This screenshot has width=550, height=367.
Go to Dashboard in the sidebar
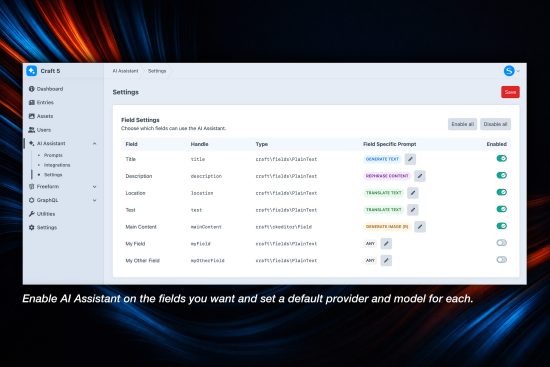point(50,89)
